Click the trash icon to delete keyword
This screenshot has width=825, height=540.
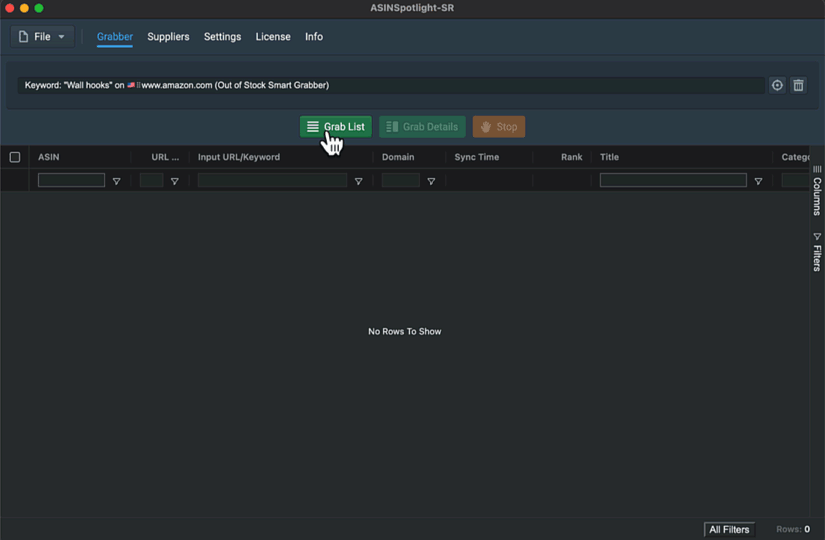798,86
